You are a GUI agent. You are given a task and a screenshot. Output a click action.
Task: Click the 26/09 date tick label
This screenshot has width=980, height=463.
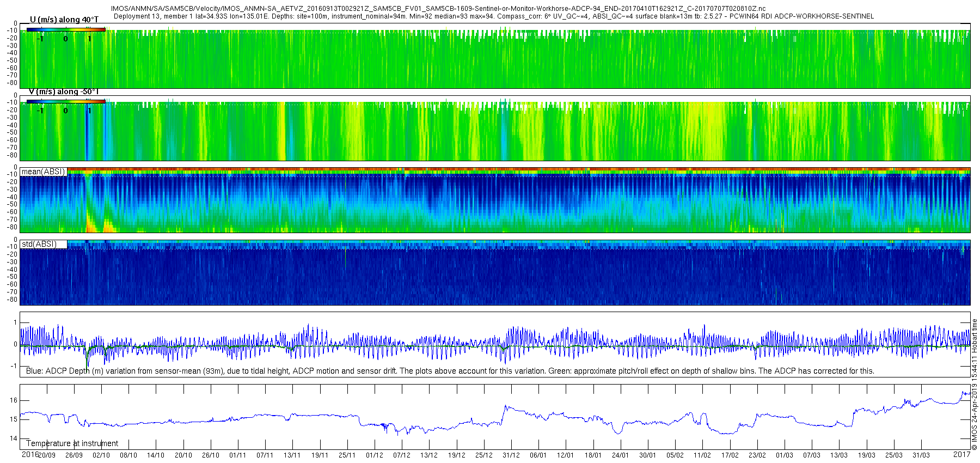(74, 455)
